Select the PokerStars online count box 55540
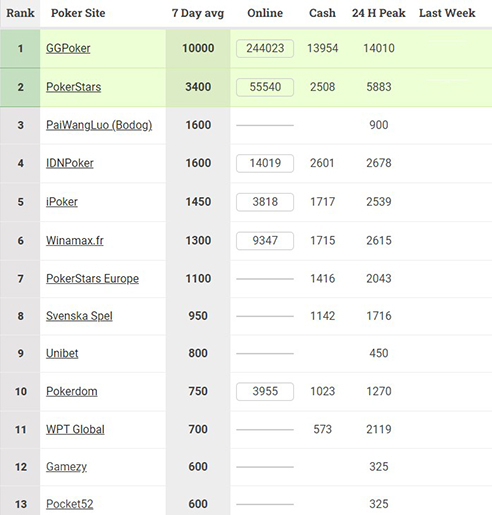 (265, 87)
